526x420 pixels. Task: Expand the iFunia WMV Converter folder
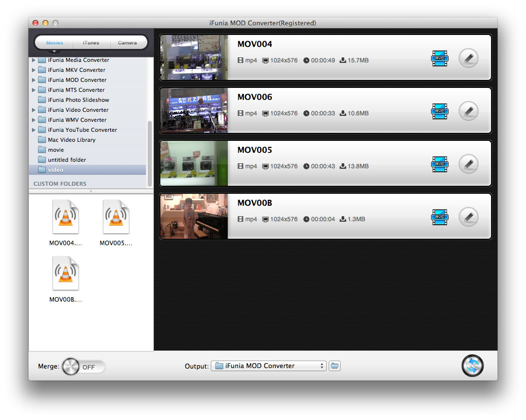click(x=33, y=120)
